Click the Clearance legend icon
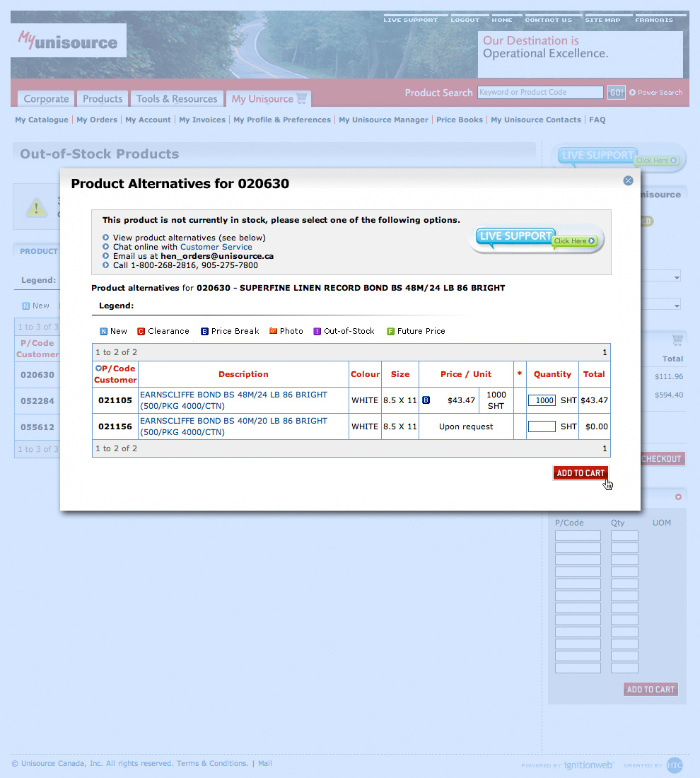The image size is (700, 778). point(141,331)
